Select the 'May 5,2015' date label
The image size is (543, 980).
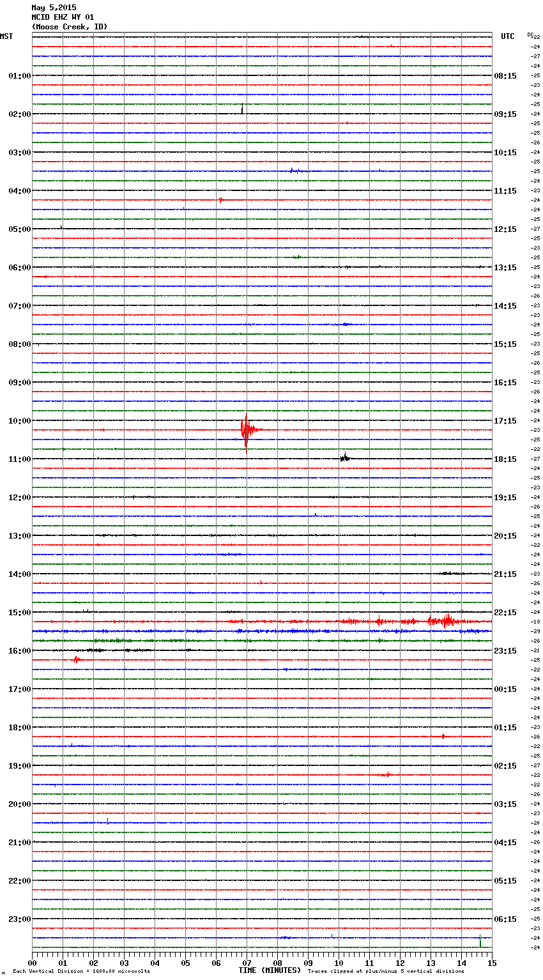(x=54, y=8)
